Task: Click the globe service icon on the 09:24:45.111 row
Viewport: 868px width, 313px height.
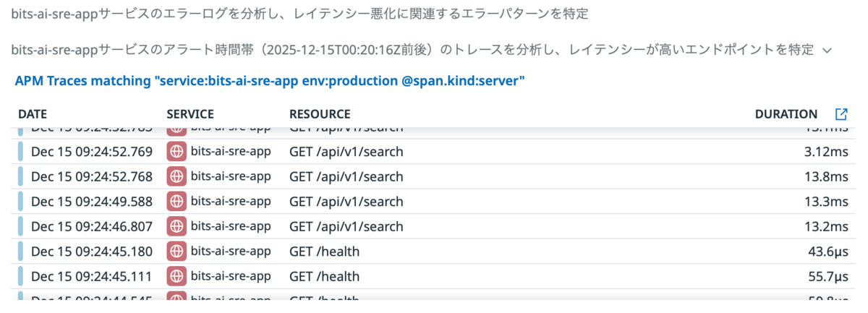Action: (176, 276)
